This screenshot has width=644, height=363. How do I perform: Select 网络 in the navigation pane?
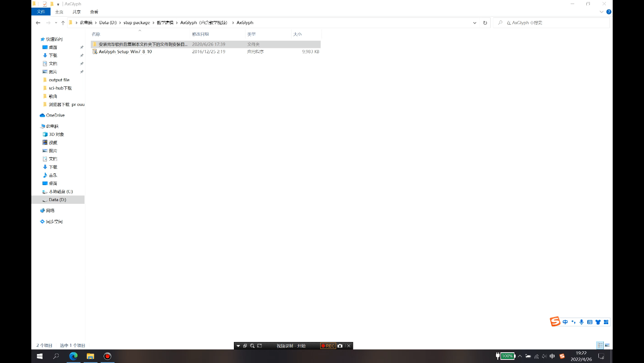tap(50, 211)
